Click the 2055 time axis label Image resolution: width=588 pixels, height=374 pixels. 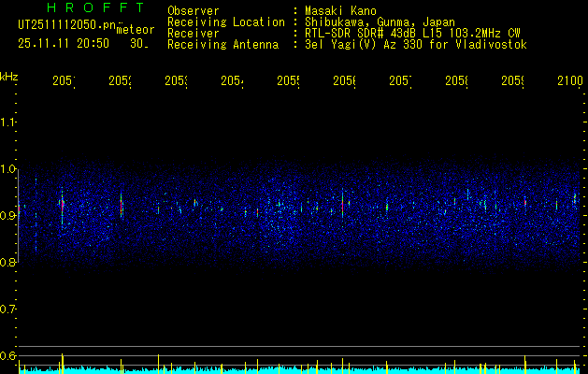(288, 81)
